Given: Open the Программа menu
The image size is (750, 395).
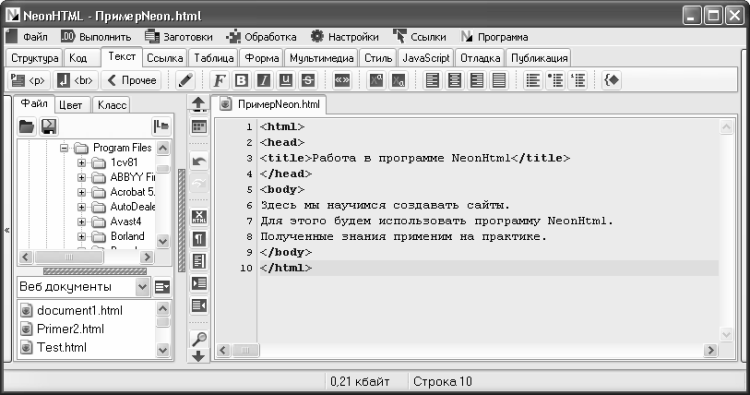Looking at the screenshot, I should coord(495,37).
